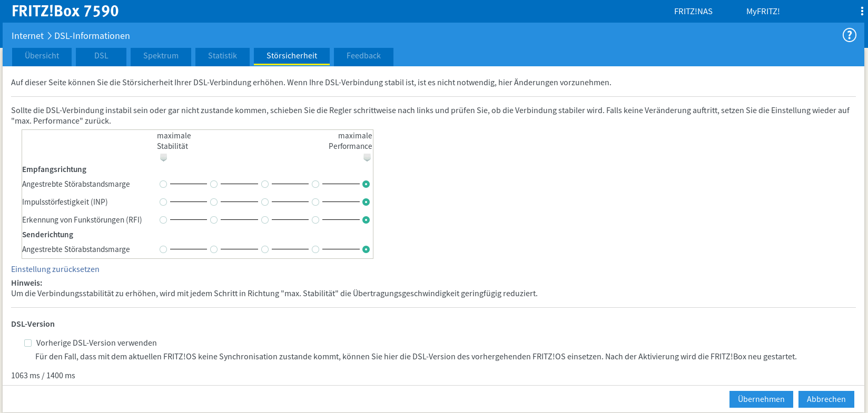Select second step for Funkstörungen (RFI)

[x=214, y=220]
